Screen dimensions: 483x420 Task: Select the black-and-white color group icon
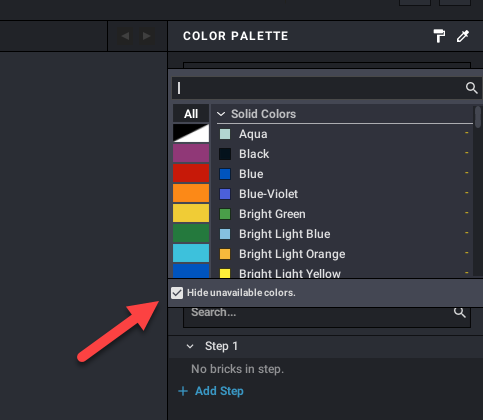191,133
